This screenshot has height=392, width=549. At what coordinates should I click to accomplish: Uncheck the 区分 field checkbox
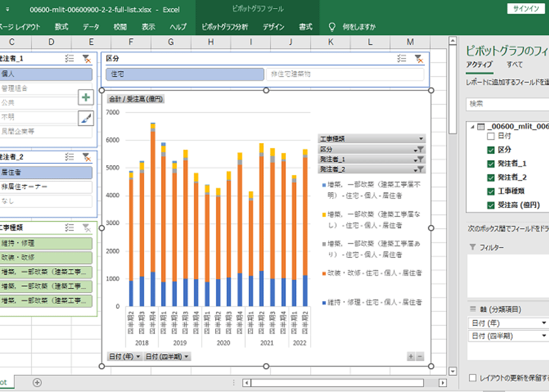(491, 150)
